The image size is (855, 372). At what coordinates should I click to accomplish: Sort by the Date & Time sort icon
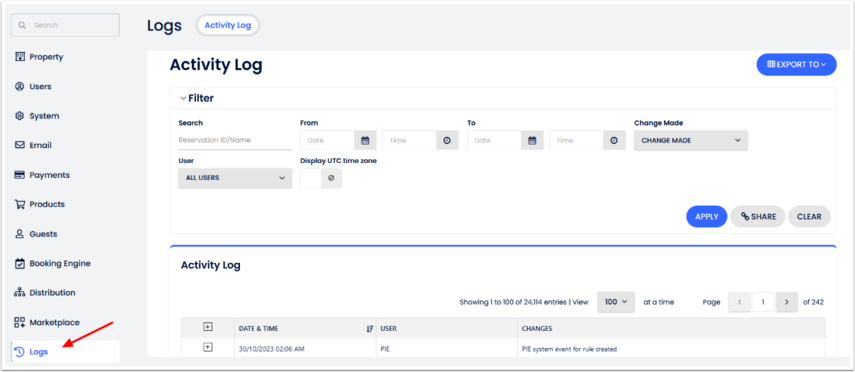coord(370,329)
